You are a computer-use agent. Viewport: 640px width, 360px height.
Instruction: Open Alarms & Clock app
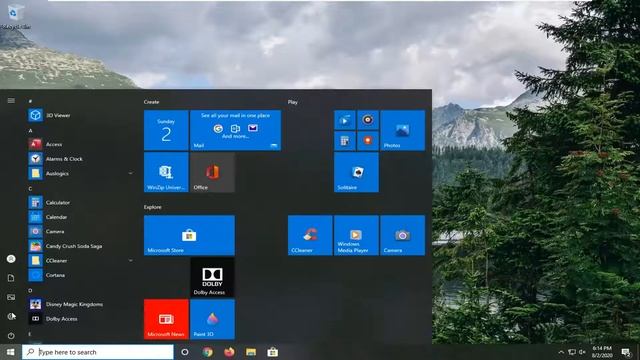55,159
